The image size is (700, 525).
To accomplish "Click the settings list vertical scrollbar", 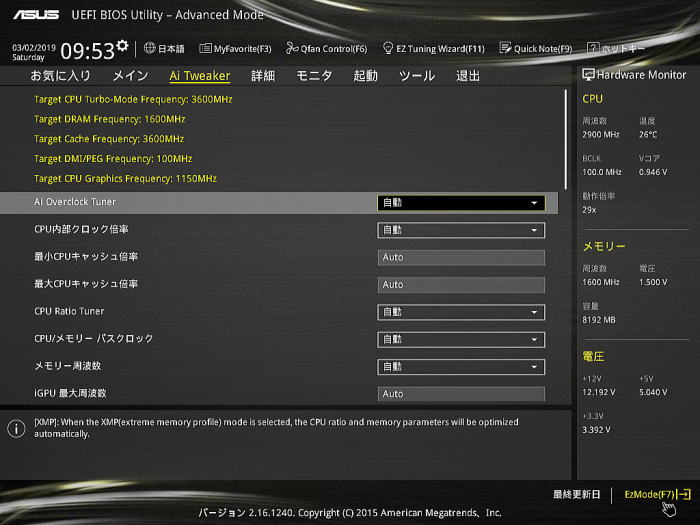I will [566, 139].
